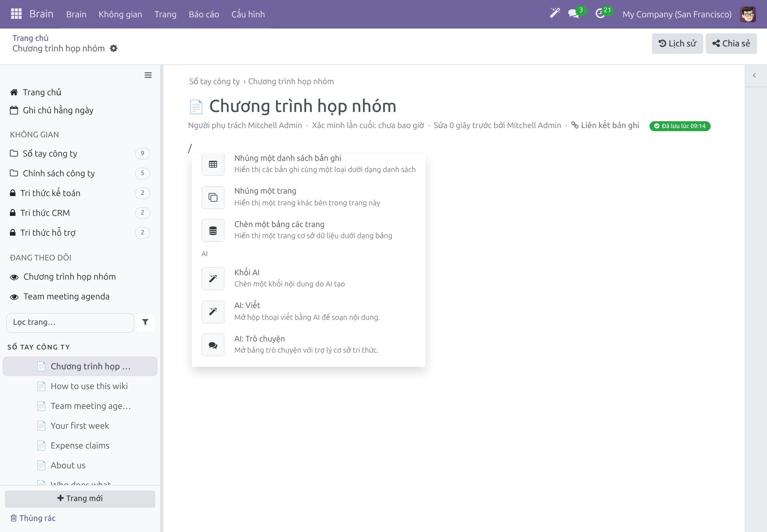Click the Chia sẻ button

pyautogui.click(x=731, y=44)
